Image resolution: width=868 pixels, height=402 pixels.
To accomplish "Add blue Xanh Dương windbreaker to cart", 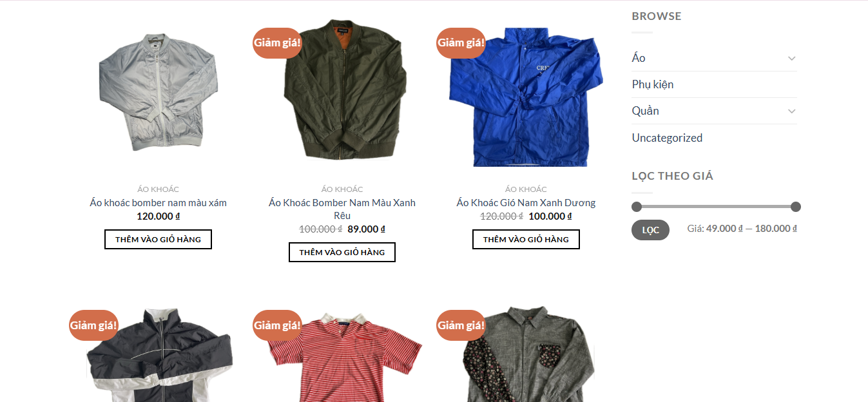I will (526, 239).
